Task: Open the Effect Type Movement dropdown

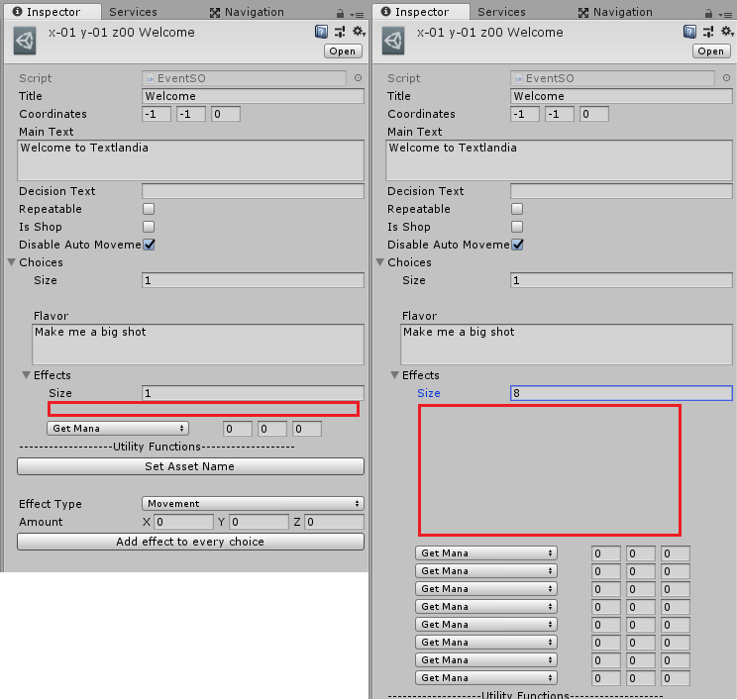Action: pyautogui.click(x=253, y=504)
